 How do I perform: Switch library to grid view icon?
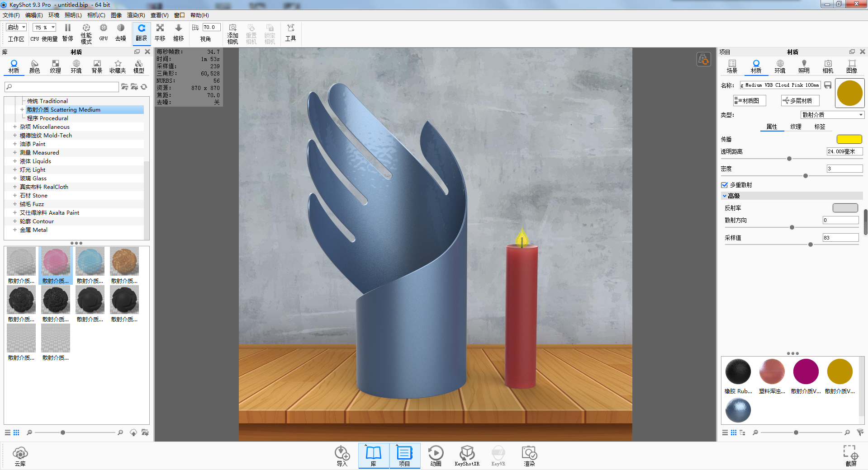16,432
